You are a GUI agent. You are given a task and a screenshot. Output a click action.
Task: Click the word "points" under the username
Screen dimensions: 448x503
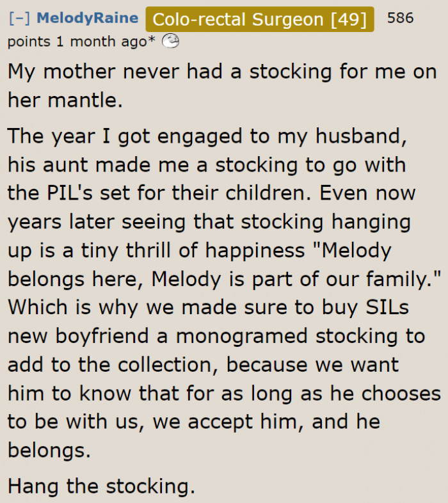click(x=29, y=42)
